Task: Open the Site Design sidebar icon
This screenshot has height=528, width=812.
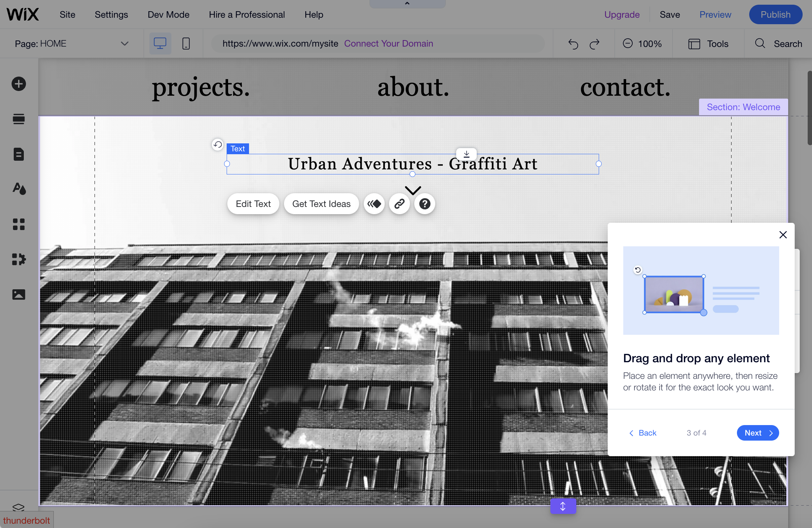Action: 19,189
